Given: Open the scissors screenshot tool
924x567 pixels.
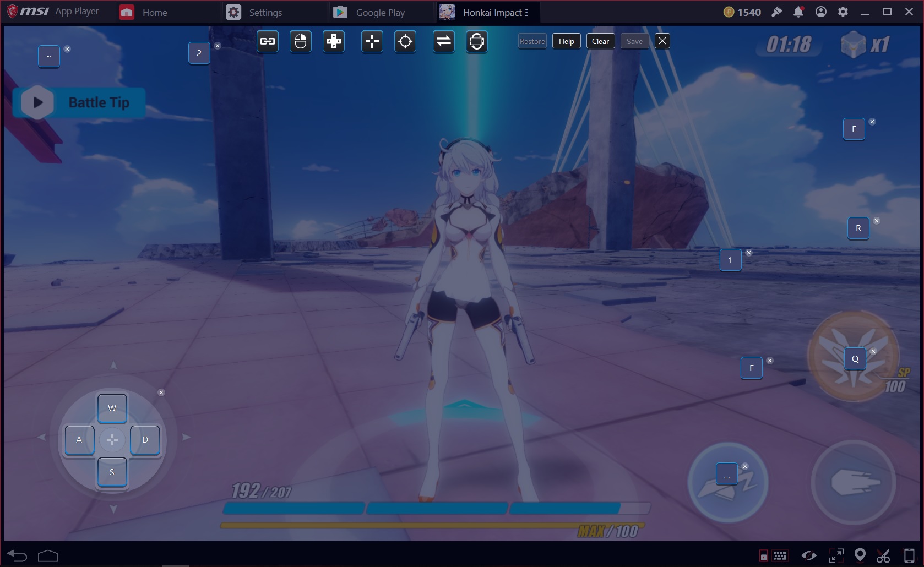Looking at the screenshot, I should click(883, 556).
